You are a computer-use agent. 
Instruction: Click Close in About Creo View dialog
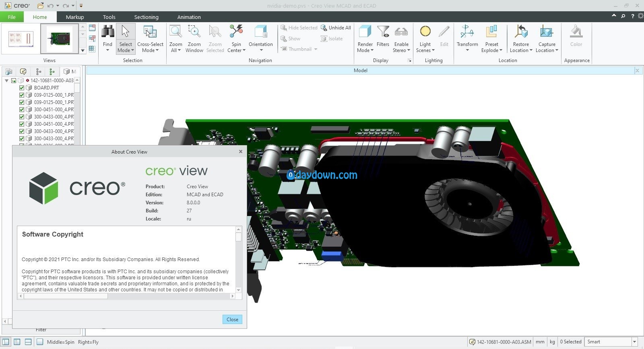(x=232, y=319)
